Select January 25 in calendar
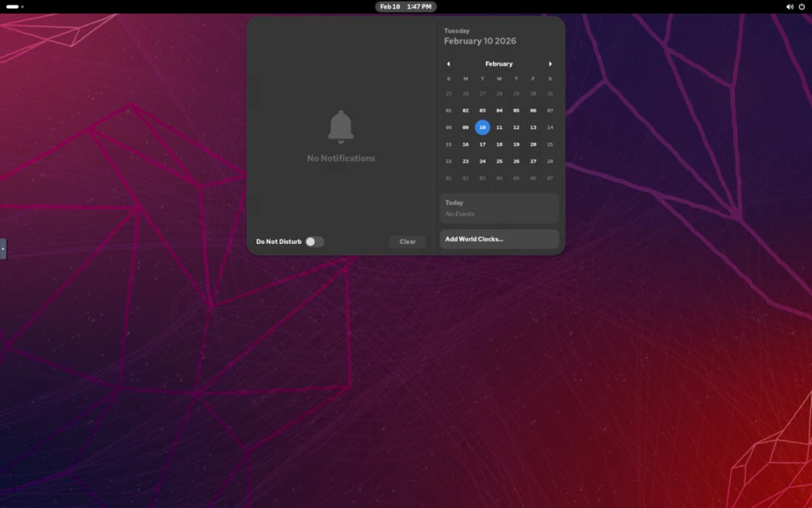Screen dimensions: 812x508 tap(448, 94)
